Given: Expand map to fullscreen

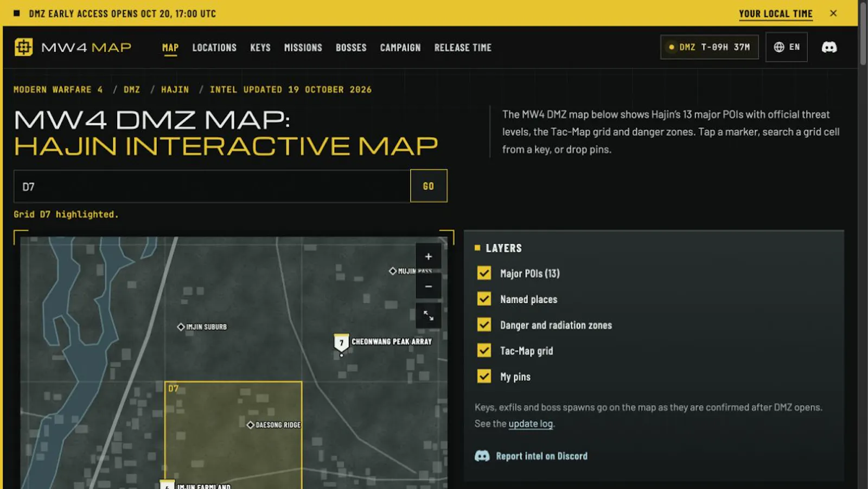Looking at the screenshot, I should pos(428,315).
